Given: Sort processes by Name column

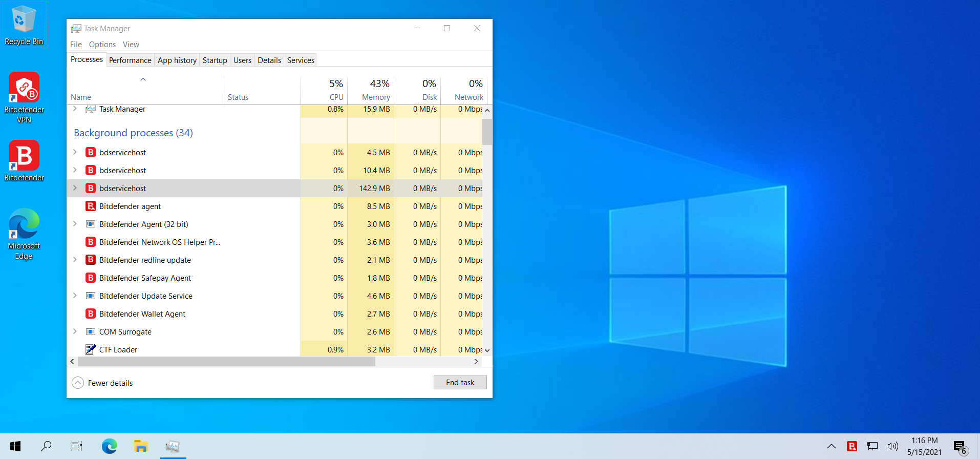Looking at the screenshot, I should point(145,91).
